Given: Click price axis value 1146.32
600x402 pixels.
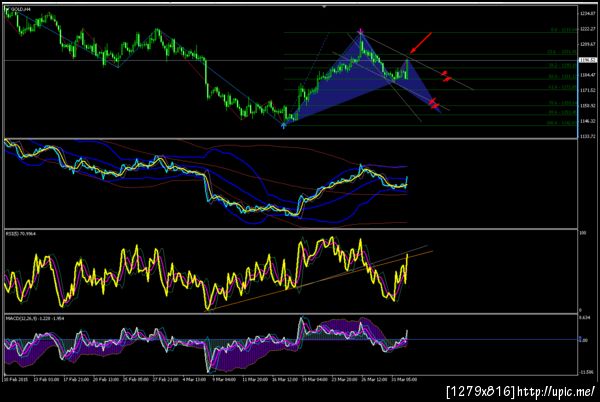Looking at the screenshot, I should click(x=588, y=121).
